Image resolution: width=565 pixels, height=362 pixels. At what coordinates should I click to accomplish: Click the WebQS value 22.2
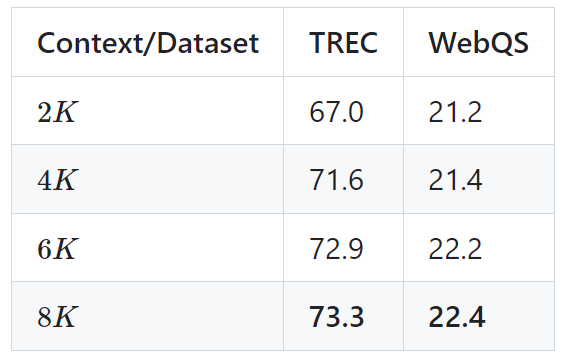click(x=455, y=249)
